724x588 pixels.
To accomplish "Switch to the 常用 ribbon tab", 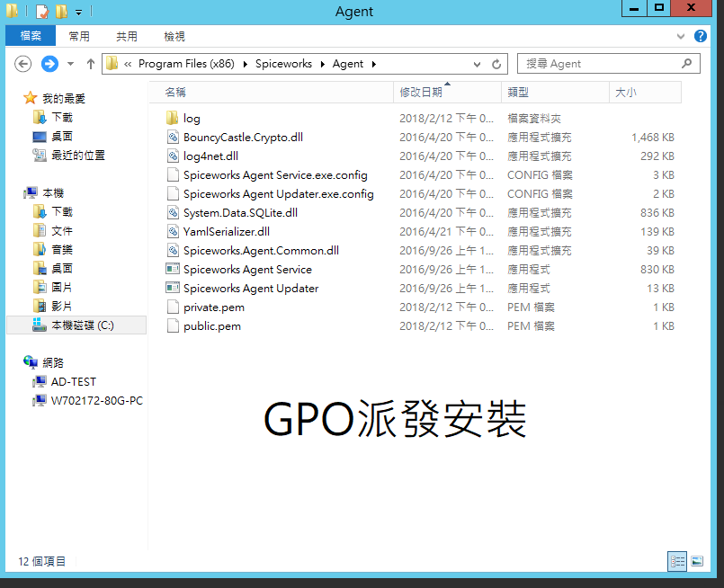I will [79, 36].
